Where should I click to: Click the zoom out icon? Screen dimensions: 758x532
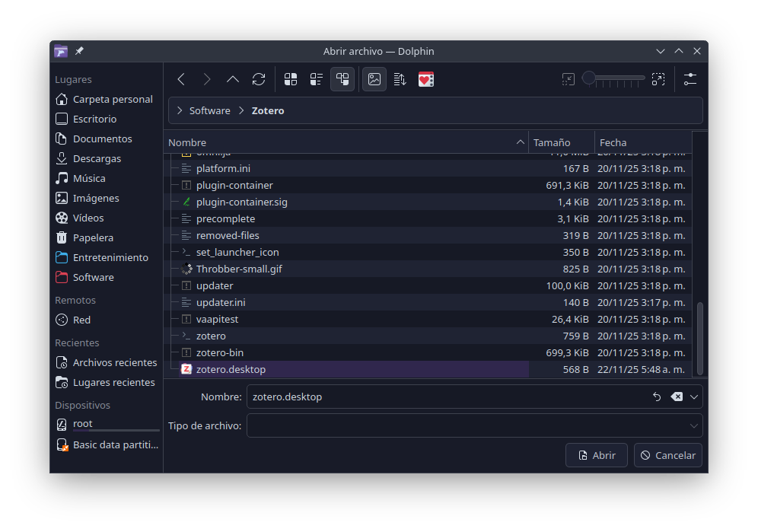coord(568,79)
